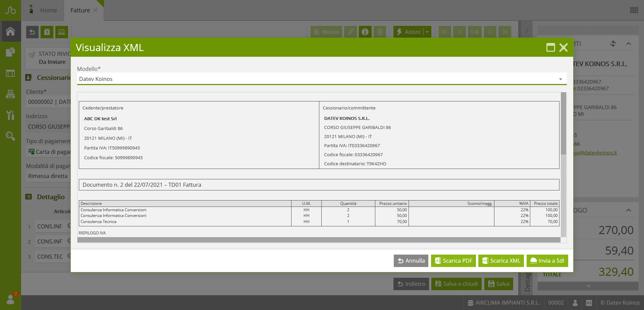Click the trash delete icon in toolbar

(x=380, y=32)
